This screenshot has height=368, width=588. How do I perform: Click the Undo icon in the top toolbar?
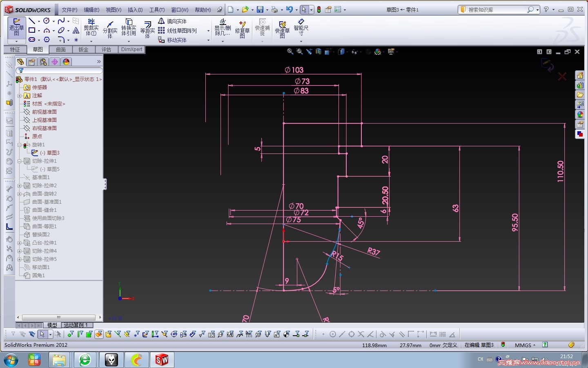click(x=289, y=9)
